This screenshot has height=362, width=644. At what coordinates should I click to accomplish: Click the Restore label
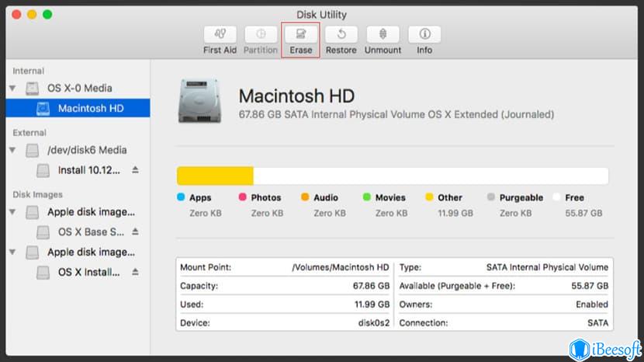(341, 50)
